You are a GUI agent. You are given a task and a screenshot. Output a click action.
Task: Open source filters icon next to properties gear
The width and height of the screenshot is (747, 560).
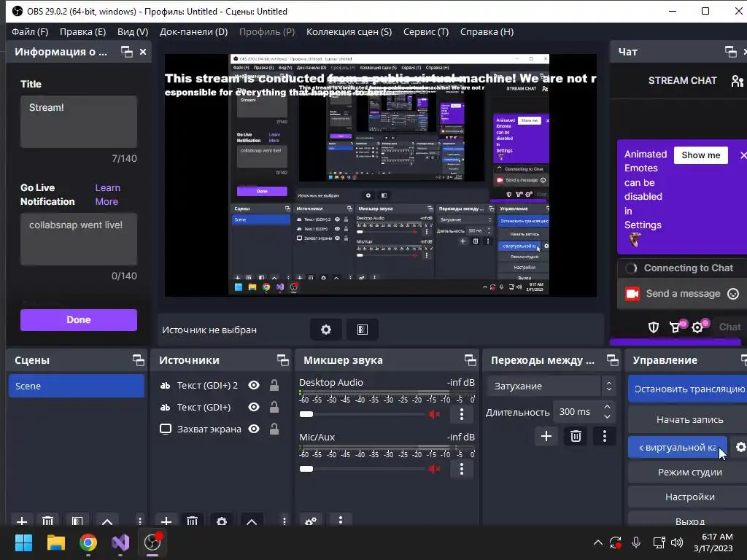pyautogui.click(x=362, y=330)
